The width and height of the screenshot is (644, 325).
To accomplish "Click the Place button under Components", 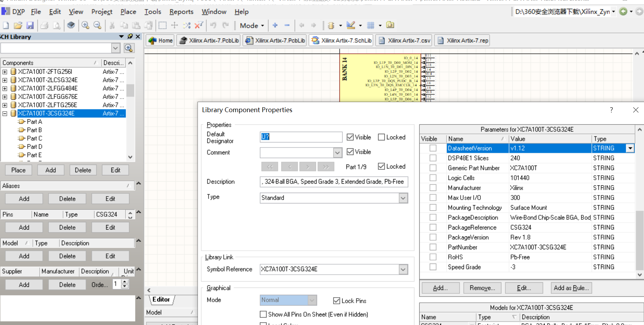I will (x=18, y=170).
